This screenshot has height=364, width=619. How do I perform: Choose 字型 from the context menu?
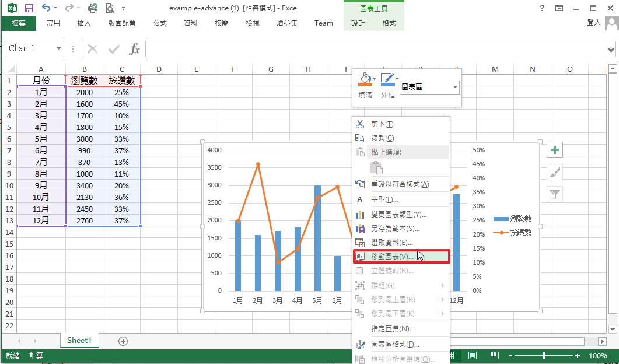(401, 199)
